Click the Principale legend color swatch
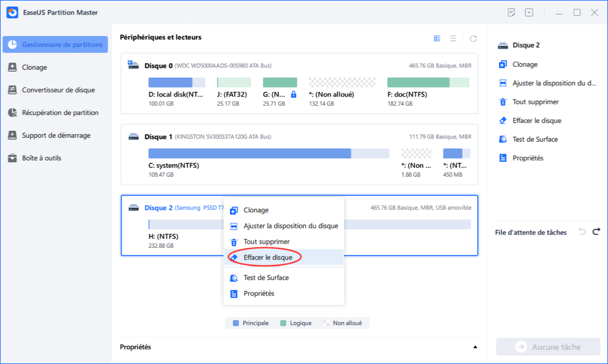This screenshot has width=608, height=364. [236, 323]
